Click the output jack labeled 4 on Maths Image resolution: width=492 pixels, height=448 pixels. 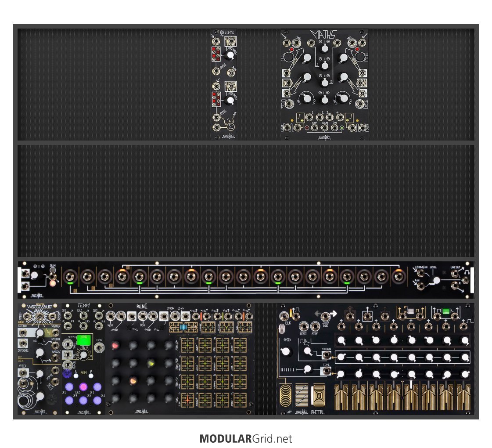point(340,117)
